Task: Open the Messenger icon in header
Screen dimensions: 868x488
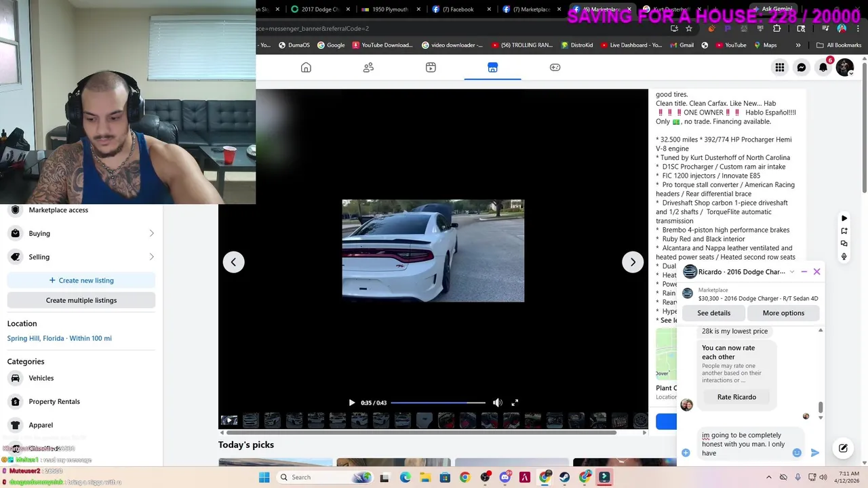Action: click(802, 67)
